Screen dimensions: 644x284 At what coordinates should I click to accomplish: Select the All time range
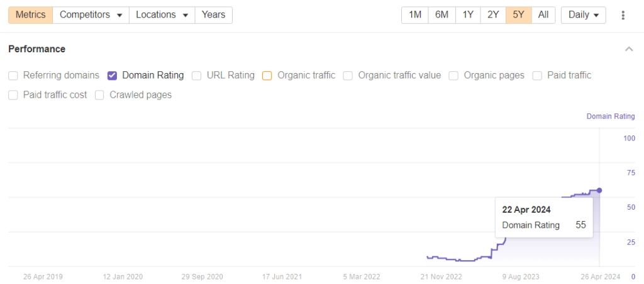(543, 15)
